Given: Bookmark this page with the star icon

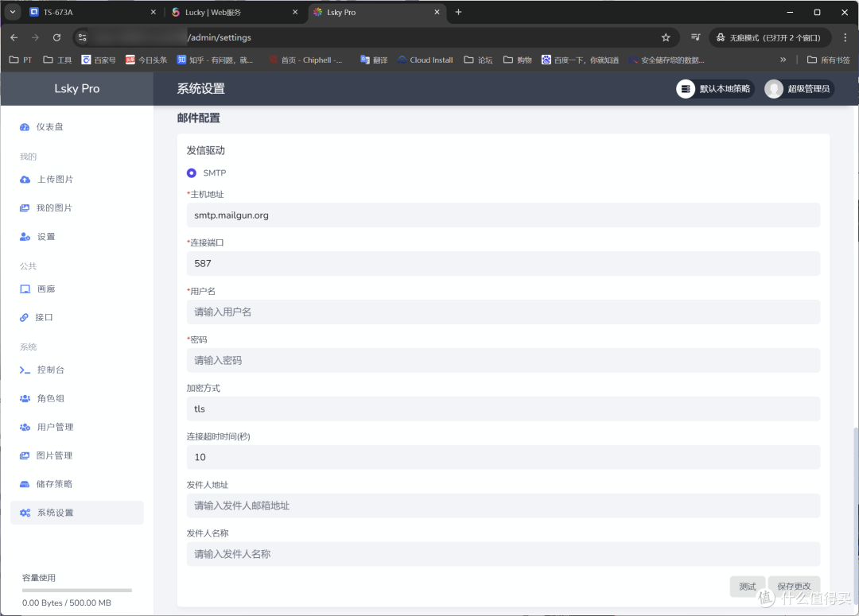Looking at the screenshot, I should tap(666, 37).
